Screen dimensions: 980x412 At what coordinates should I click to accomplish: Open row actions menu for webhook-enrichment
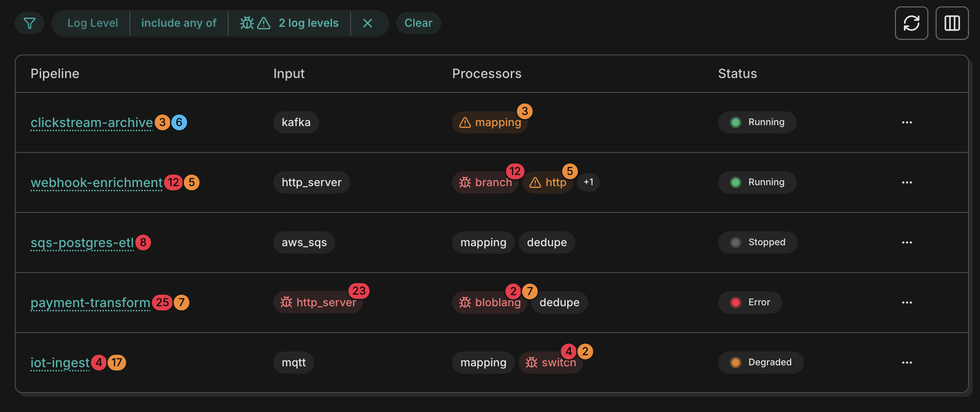[x=907, y=182]
